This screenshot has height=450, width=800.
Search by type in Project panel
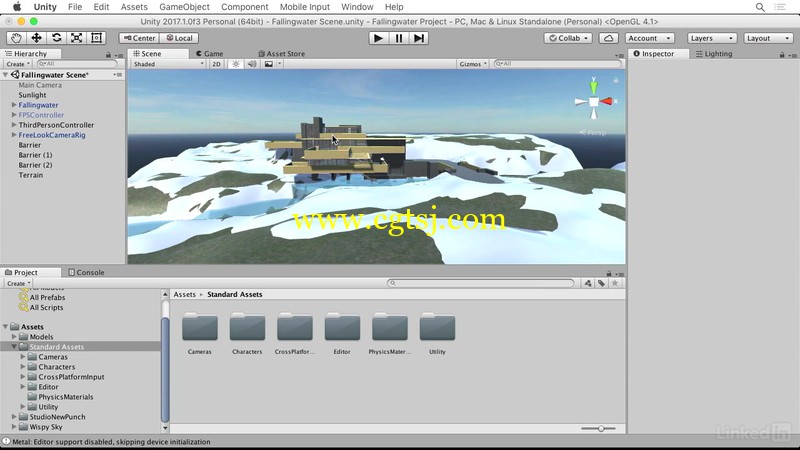588,283
